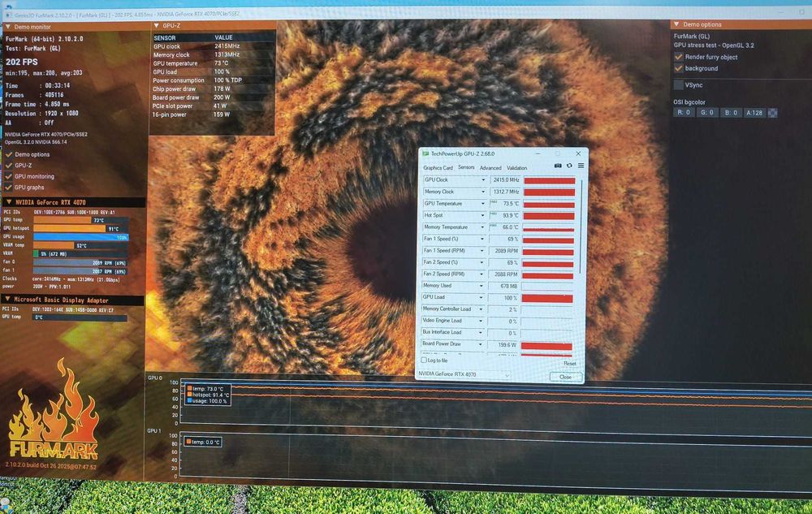Toggle the background checkbox

678,68
